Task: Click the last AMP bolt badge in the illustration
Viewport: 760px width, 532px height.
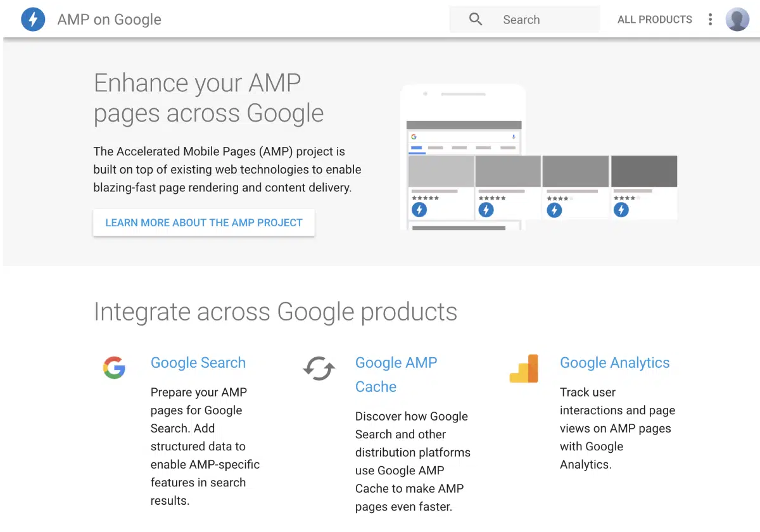Action: tap(621, 210)
